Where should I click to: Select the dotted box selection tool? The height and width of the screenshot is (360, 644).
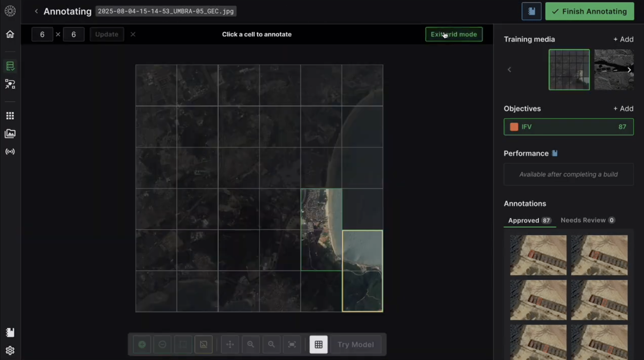click(183, 344)
